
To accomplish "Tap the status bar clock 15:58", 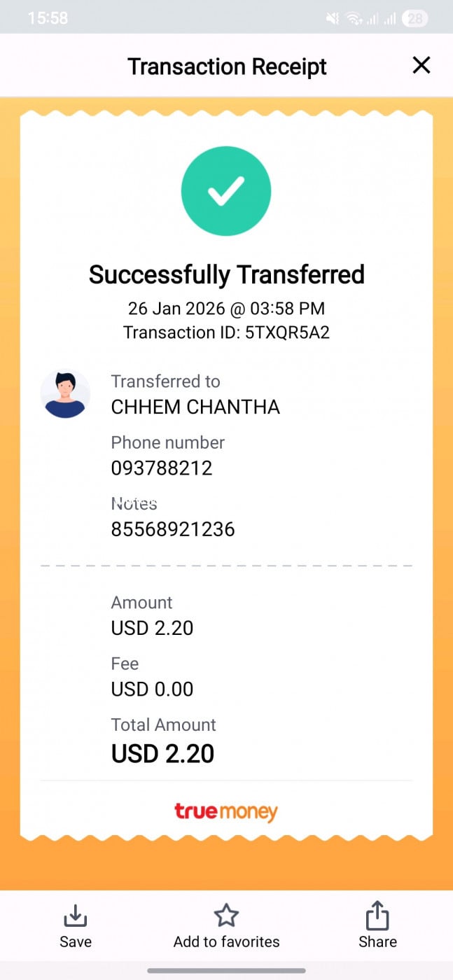I will tap(48, 18).
